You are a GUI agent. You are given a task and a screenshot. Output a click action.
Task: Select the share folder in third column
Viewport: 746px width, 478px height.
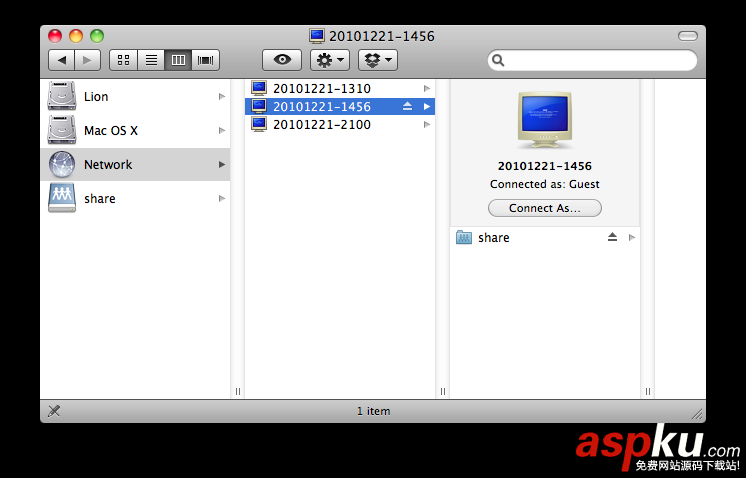point(545,237)
